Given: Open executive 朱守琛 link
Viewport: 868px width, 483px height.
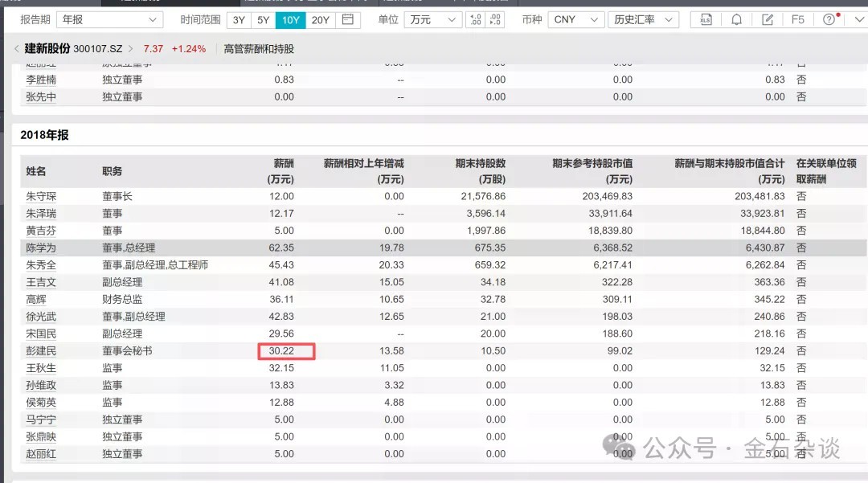Looking at the screenshot, I should [x=41, y=196].
